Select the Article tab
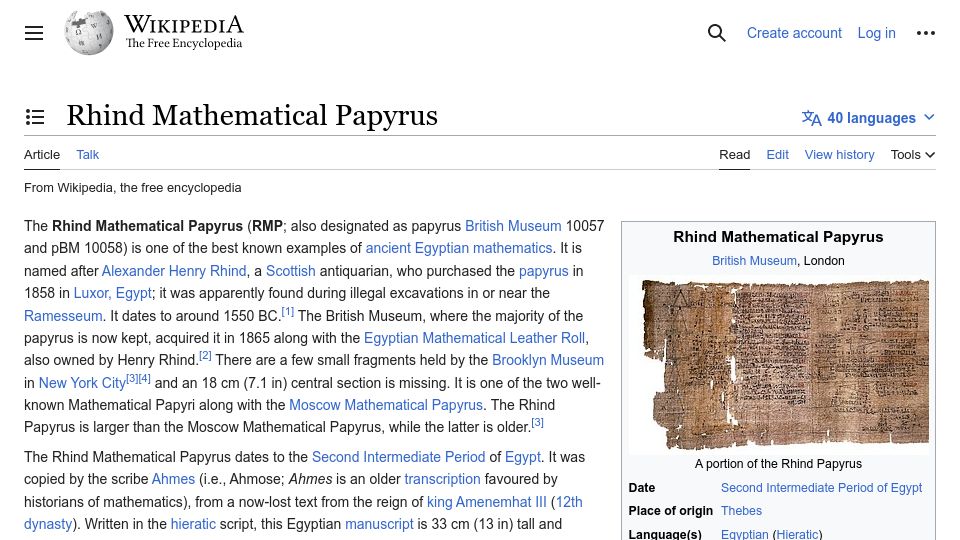 (42, 155)
